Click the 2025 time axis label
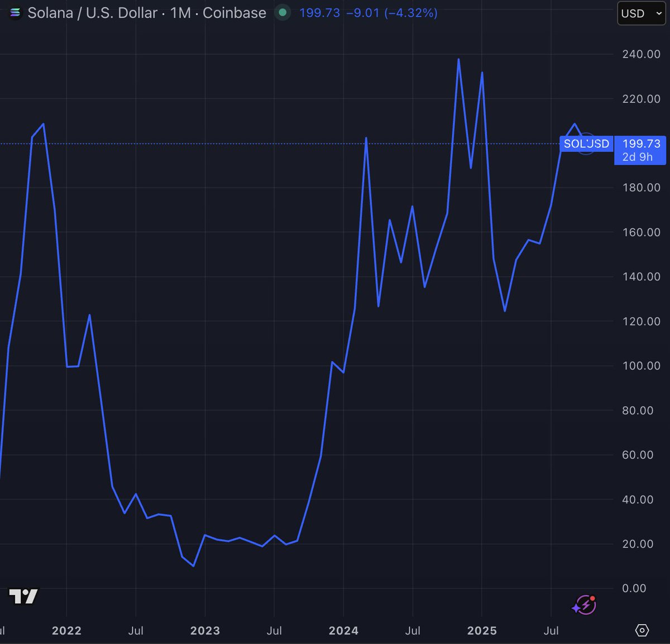670x644 pixels. 482,631
